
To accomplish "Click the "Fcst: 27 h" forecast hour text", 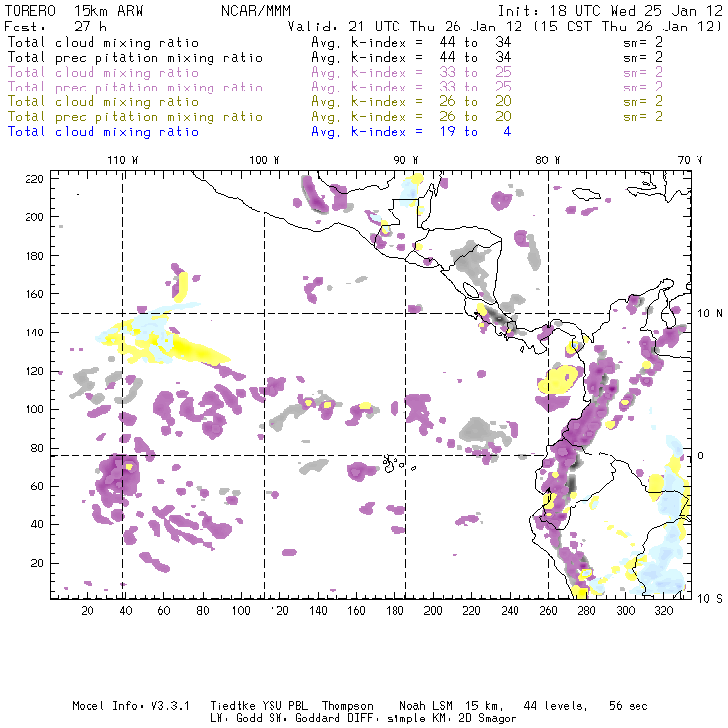I will tap(55, 27).
